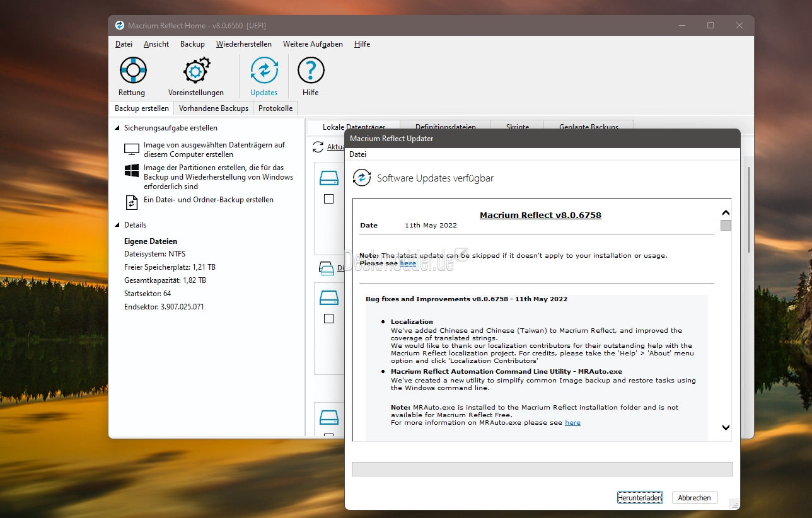Maximize the Macrium Reflect main window
This screenshot has width=812, height=518.
click(x=710, y=25)
